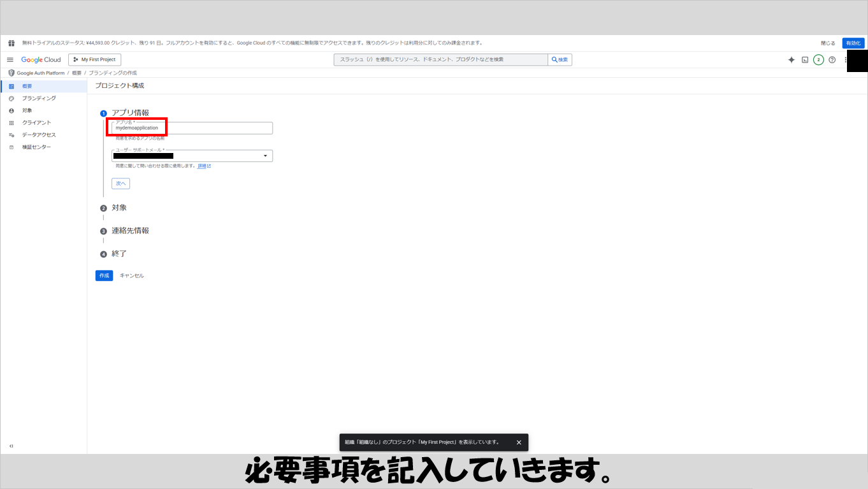Image resolution: width=868 pixels, height=489 pixels.
Task: Activate Cloud Shell terminal icon
Action: (x=805, y=60)
